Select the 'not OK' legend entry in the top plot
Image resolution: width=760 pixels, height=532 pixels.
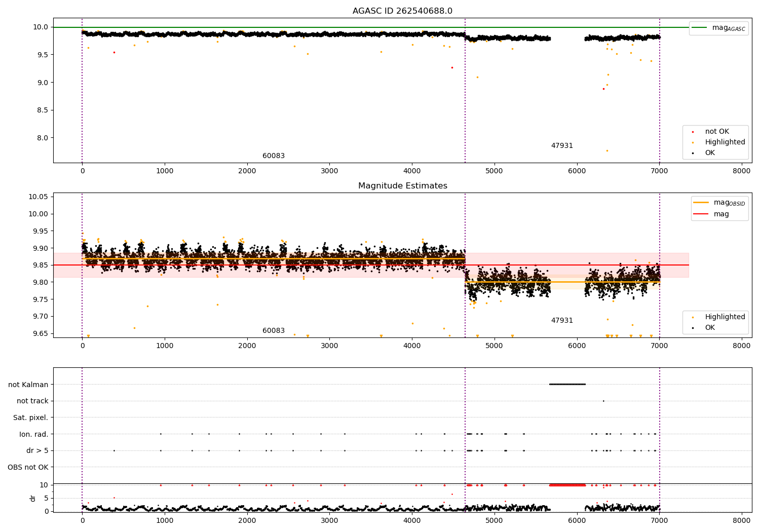(717, 132)
